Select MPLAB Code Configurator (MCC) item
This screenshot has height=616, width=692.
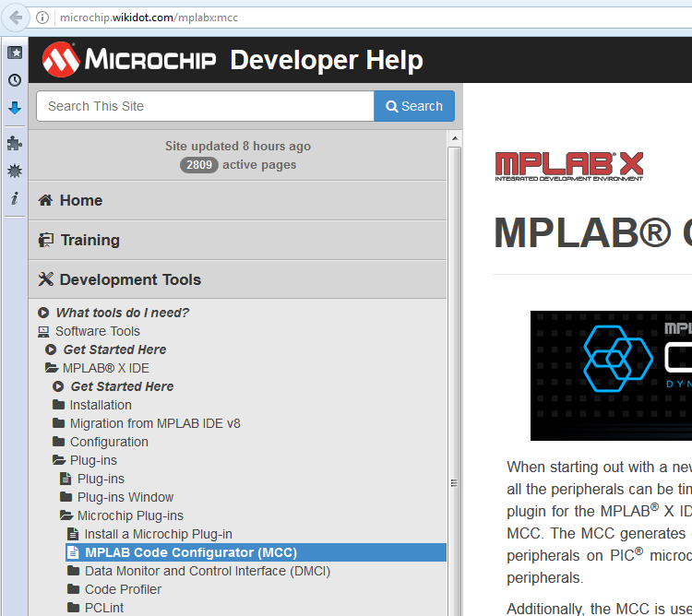256,552
